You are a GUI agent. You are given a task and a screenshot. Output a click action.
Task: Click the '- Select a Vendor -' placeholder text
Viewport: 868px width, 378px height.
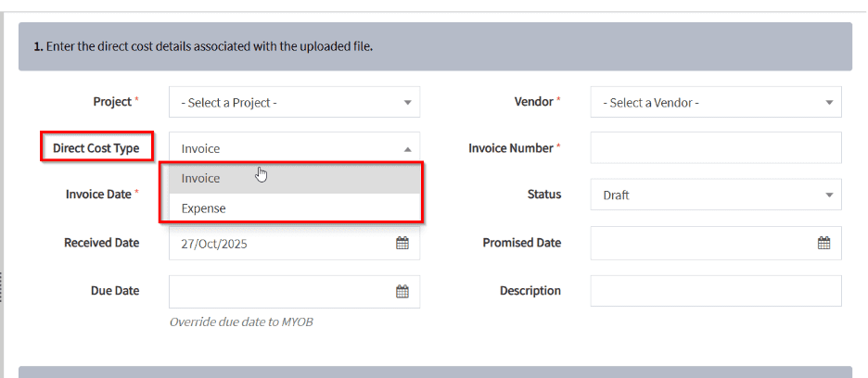651,103
